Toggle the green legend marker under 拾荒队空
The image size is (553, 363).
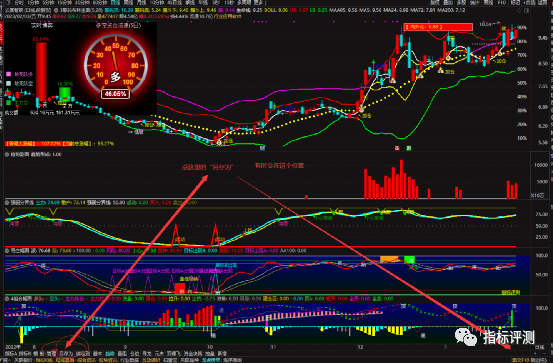(x=8, y=102)
